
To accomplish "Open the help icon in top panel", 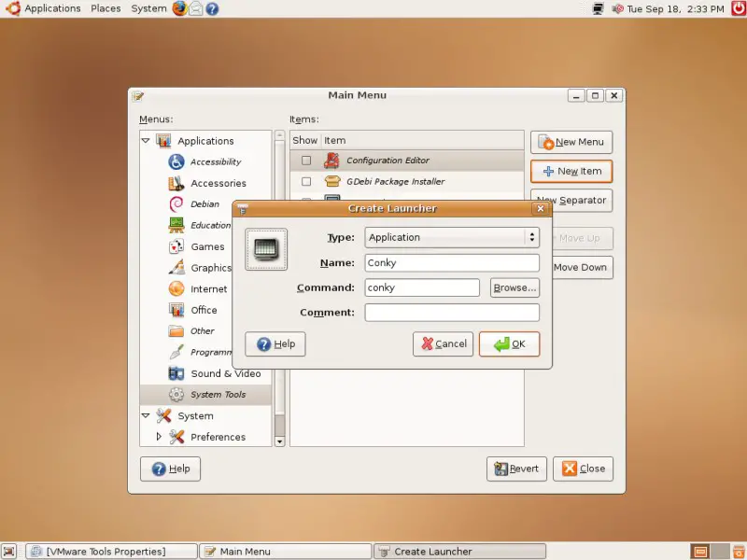I will click(x=212, y=8).
